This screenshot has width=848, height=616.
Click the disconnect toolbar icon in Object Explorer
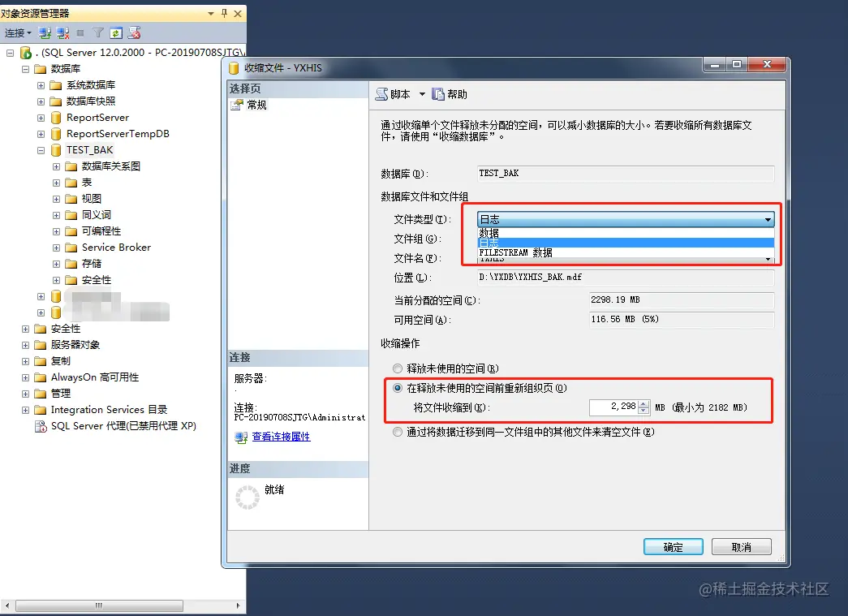point(62,33)
